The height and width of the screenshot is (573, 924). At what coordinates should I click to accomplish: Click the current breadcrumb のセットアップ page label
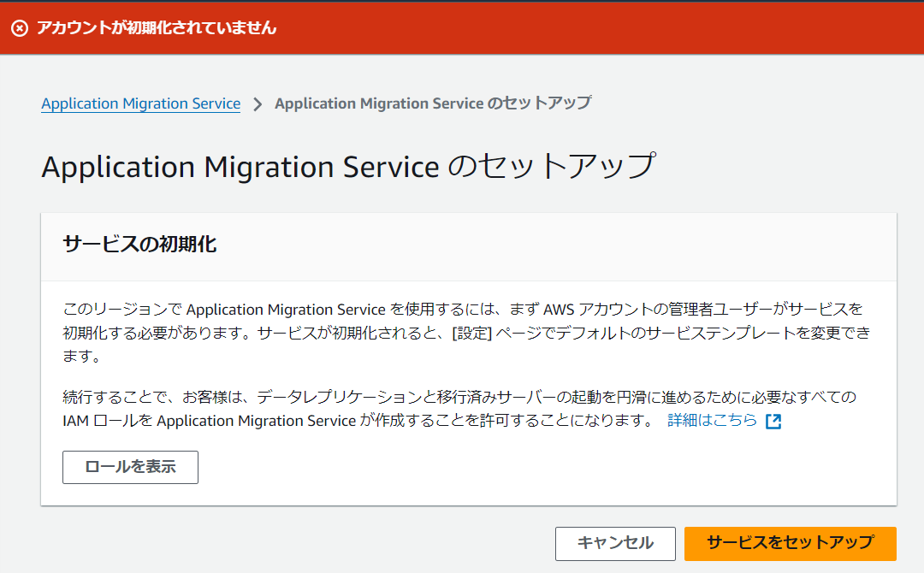point(432,103)
